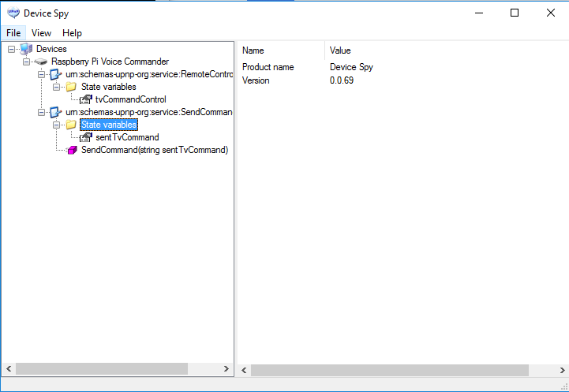This screenshot has width=569, height=392.
Task: Click the Device Spy title bar icon
Action: coord(13,13)
